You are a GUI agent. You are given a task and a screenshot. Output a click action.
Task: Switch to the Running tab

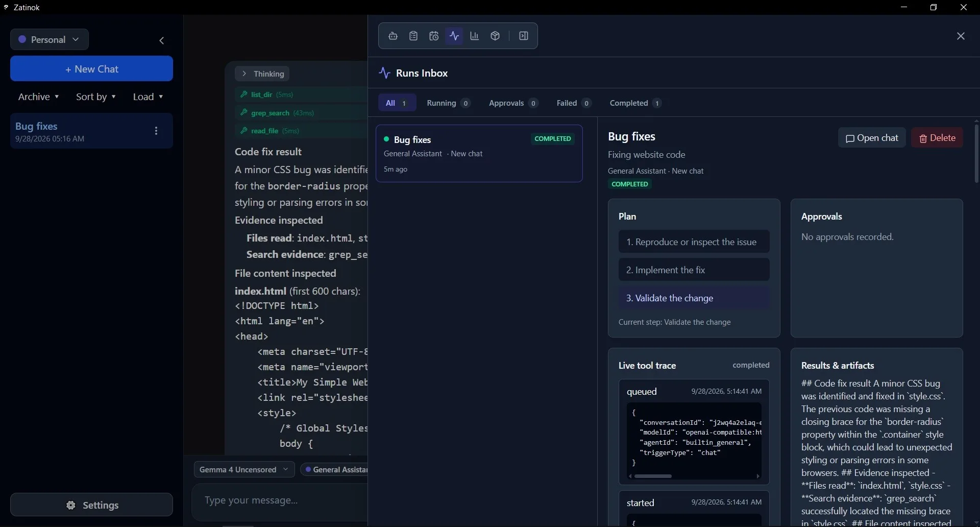(x=448, y=103)
